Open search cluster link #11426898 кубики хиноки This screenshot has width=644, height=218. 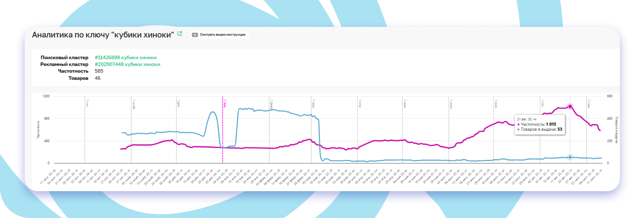(126, 57)
